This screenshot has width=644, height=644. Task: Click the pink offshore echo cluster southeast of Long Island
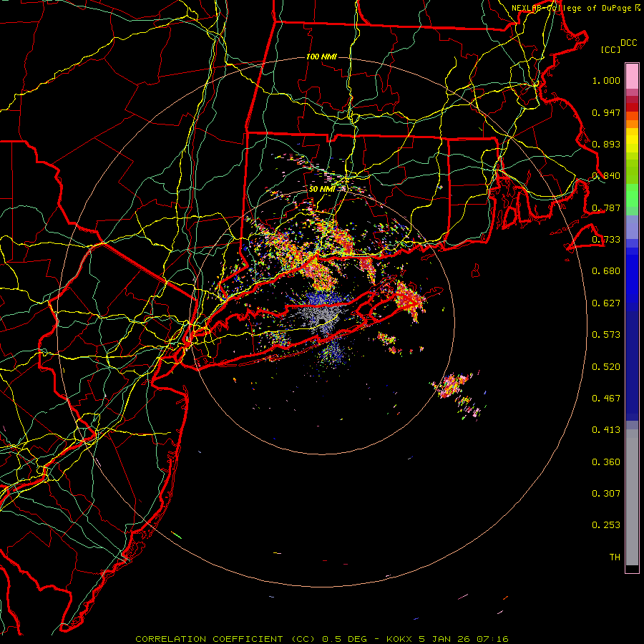pyautogui.click(x=450, y=386)
